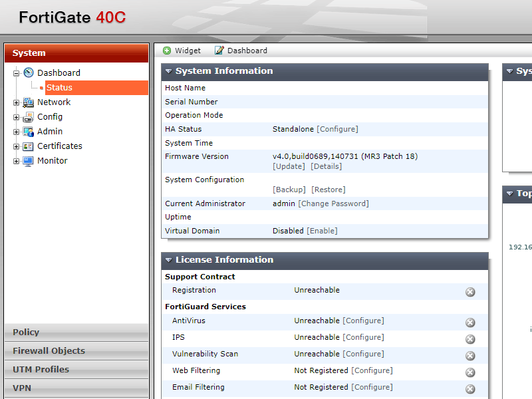Click the Web Filtering status X icon
This screenshot has height=399, width=532.
[470, 372]
